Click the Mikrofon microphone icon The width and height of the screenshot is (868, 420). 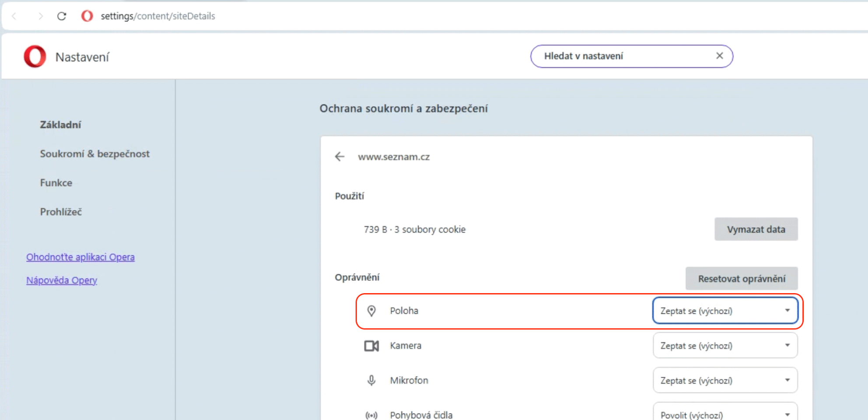tap(371, 381)
